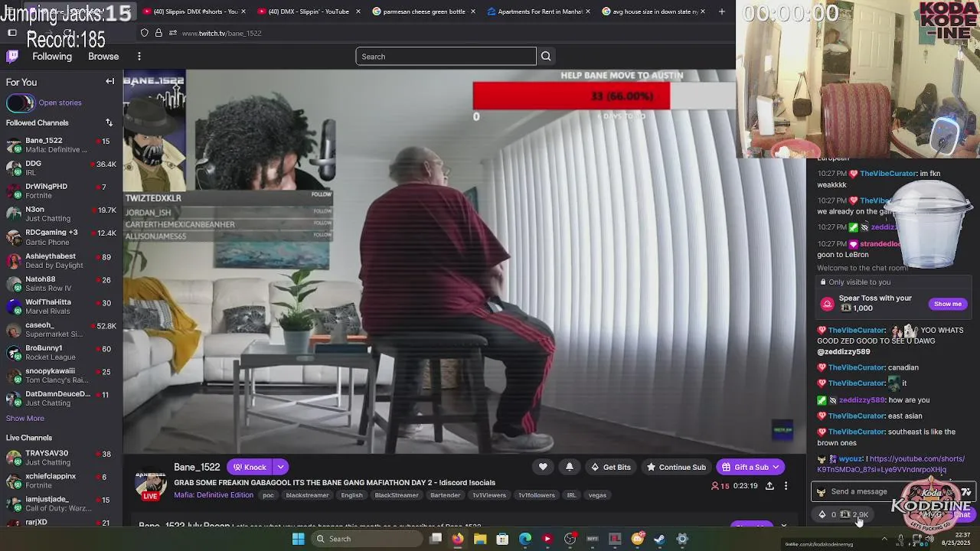Viewport: 980px width, 551px height.
Task: Open the Windows Start menu
Action: coord(299,539)
